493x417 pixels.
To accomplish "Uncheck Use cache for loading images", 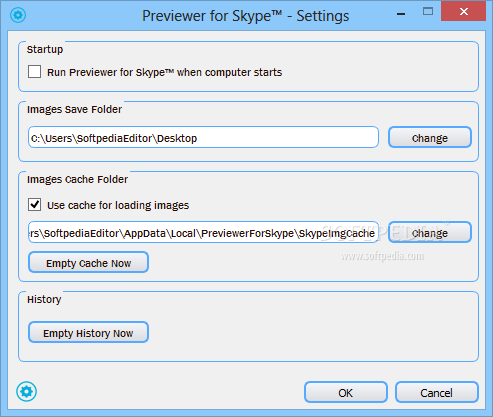I will (35, 205).
